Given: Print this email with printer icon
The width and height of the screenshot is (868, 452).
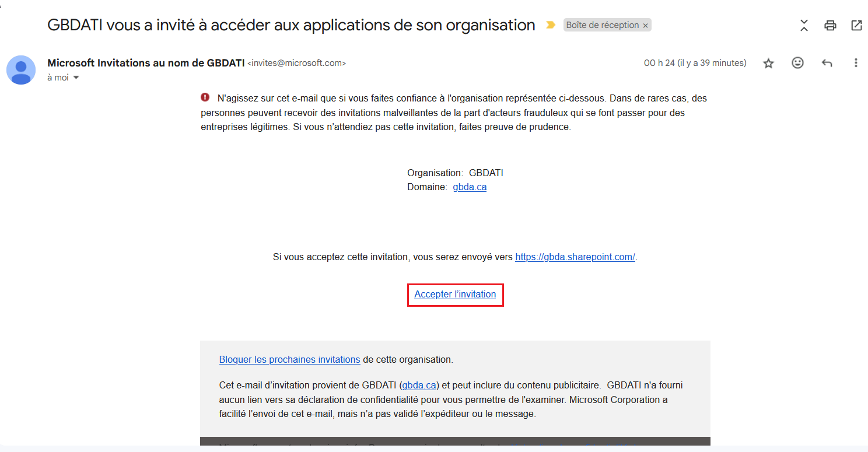Looking at the screenshot, I should [830, 25].
